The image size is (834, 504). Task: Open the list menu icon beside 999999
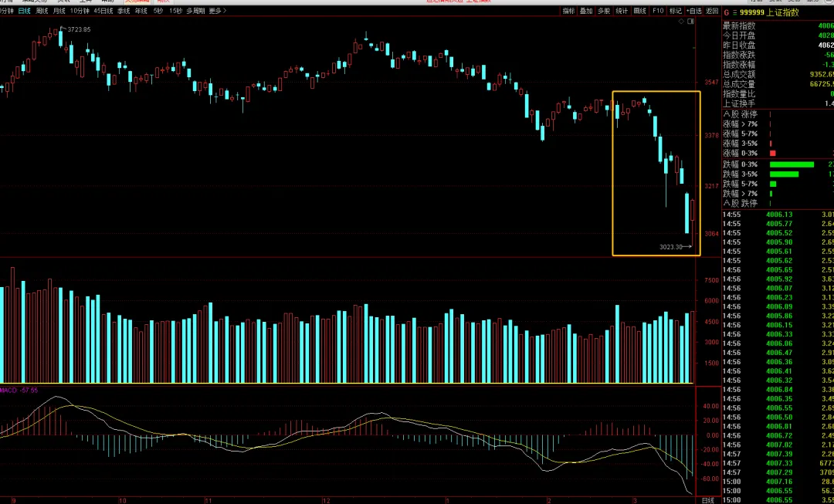click(x=735, y=13)
